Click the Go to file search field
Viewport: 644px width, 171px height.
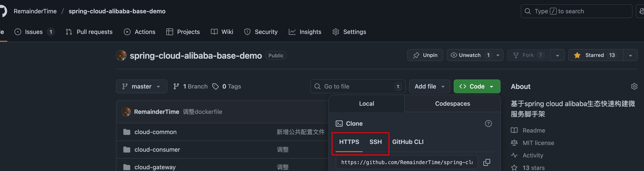[x=357, y=86]
